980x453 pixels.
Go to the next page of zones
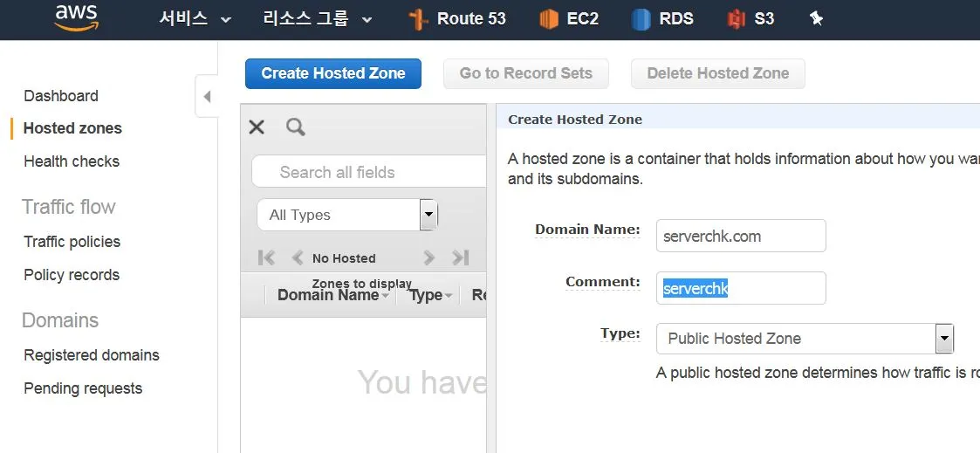coord(428,257)
